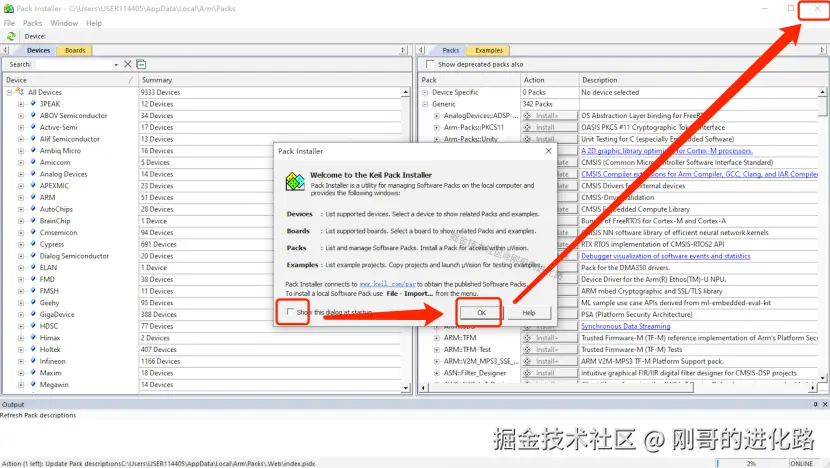The height and width of the screenshot is (468, 830).
Task: Click Install+ for AnalogDevices::ADSP pack
Action: tap(549, 115)
